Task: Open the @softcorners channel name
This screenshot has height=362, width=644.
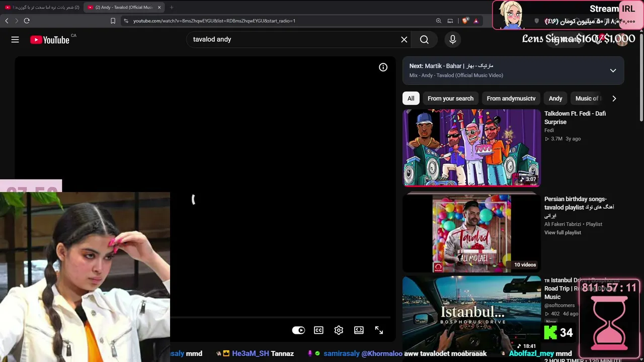Action: (559, 305)
